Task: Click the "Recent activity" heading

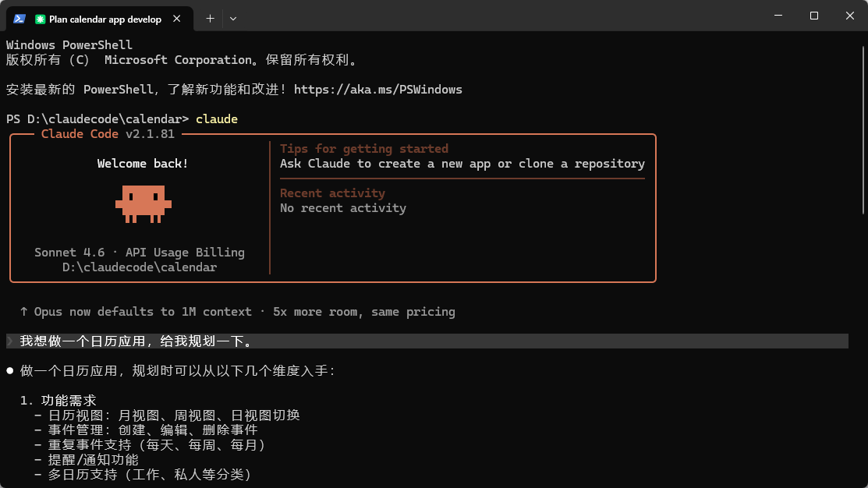Action: (x=332, y=193)
